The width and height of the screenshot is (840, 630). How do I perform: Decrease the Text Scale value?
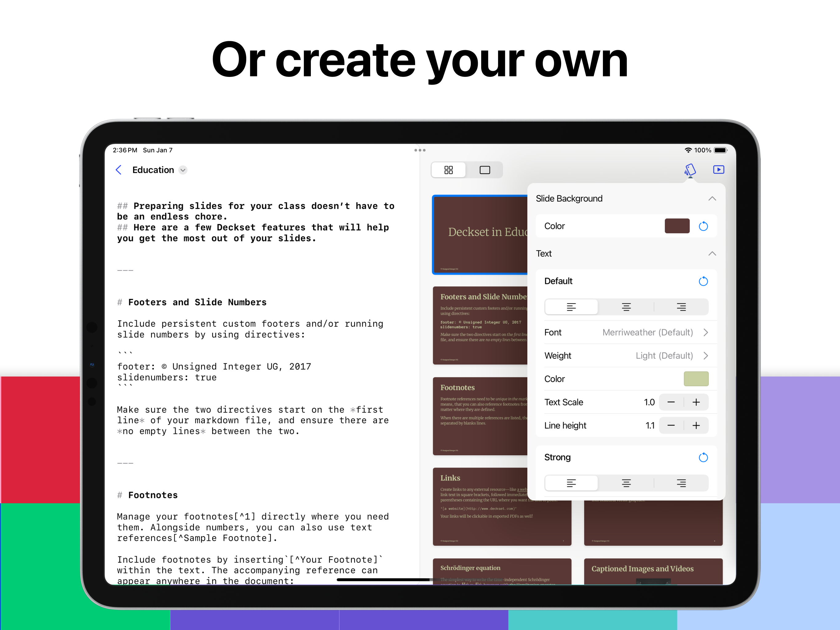671,402
